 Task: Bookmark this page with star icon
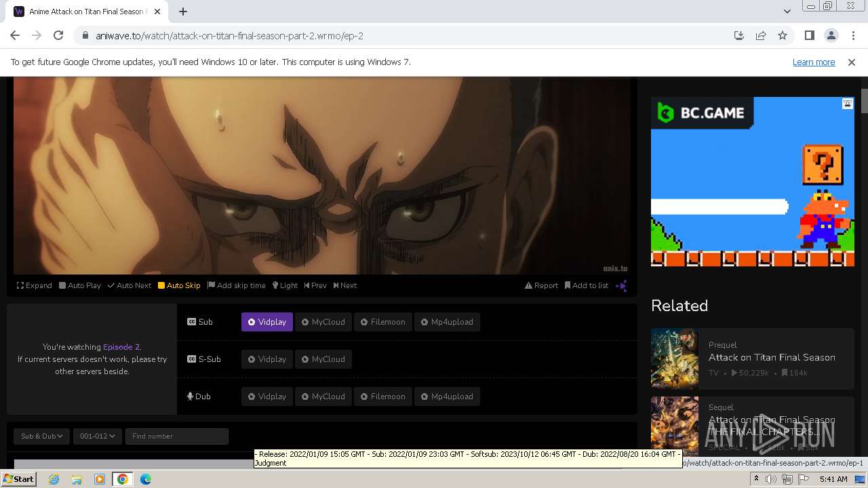783,35
